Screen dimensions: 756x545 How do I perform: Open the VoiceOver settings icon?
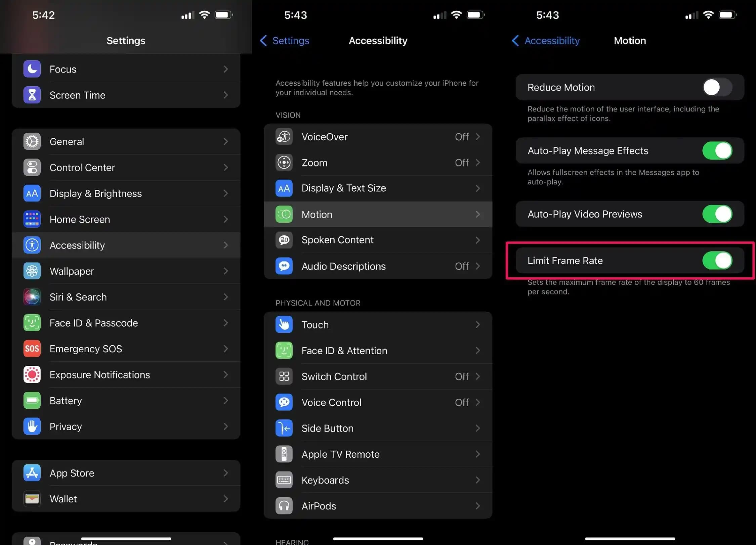coord(284,137)
